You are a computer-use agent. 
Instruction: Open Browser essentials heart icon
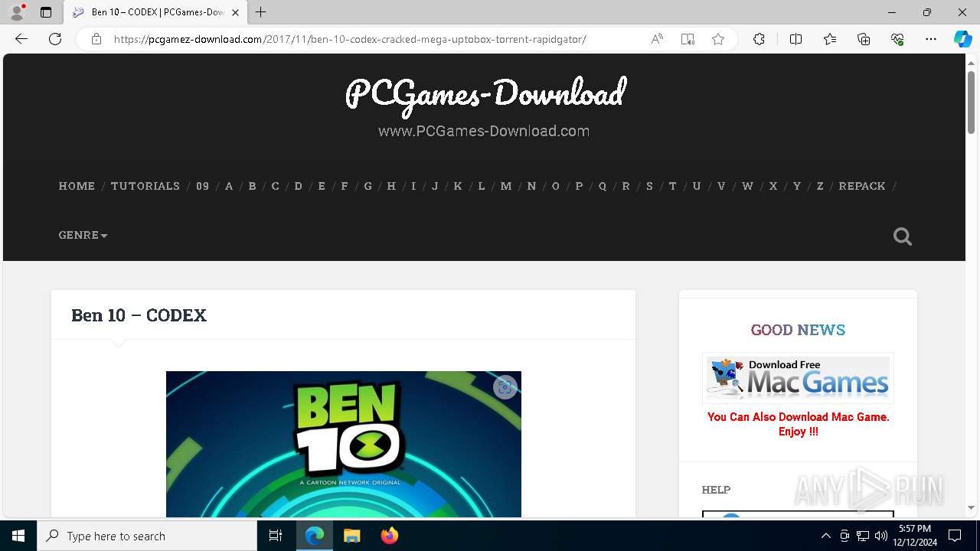pos(897,39)
